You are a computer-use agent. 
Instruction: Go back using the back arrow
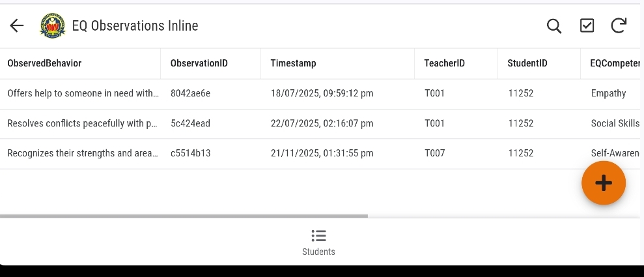click(17, 25)
